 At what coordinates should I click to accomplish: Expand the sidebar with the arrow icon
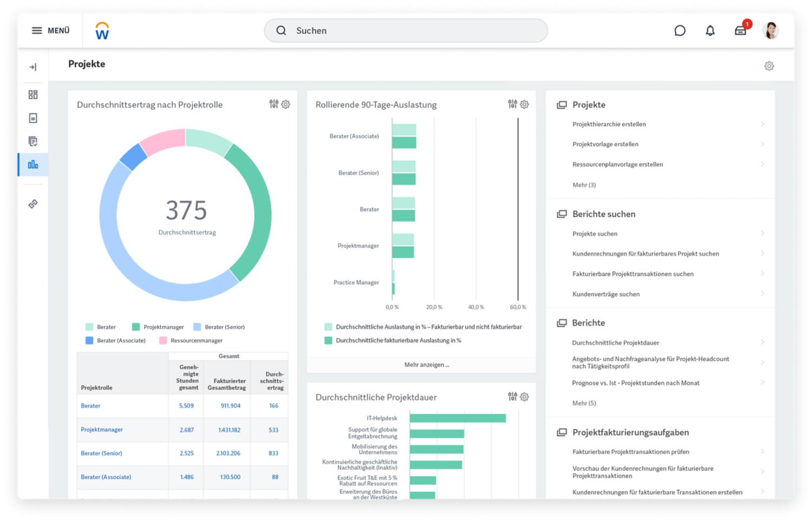33,67
